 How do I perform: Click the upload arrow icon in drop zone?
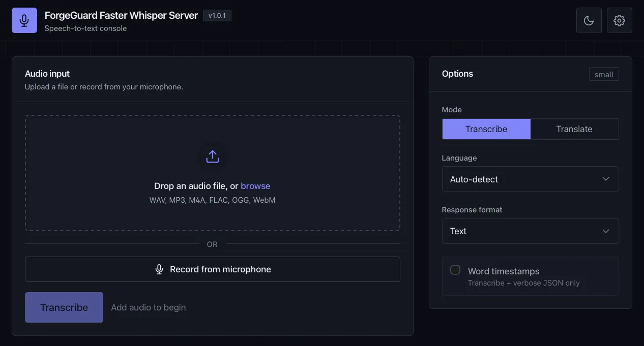213,156
